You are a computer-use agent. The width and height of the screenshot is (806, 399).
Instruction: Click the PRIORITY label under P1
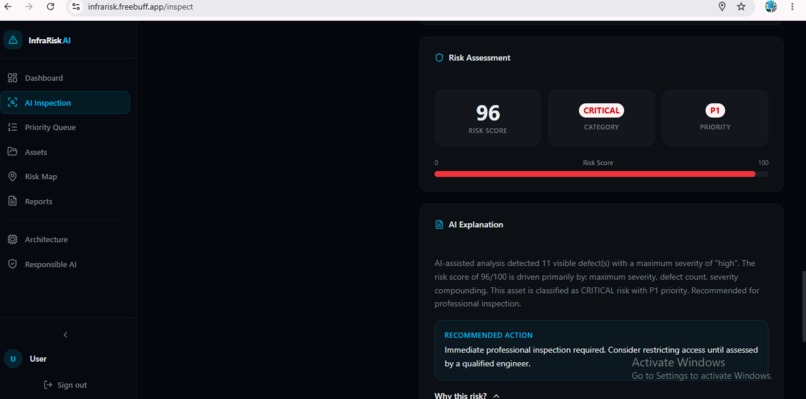click(x=715, y=127)
